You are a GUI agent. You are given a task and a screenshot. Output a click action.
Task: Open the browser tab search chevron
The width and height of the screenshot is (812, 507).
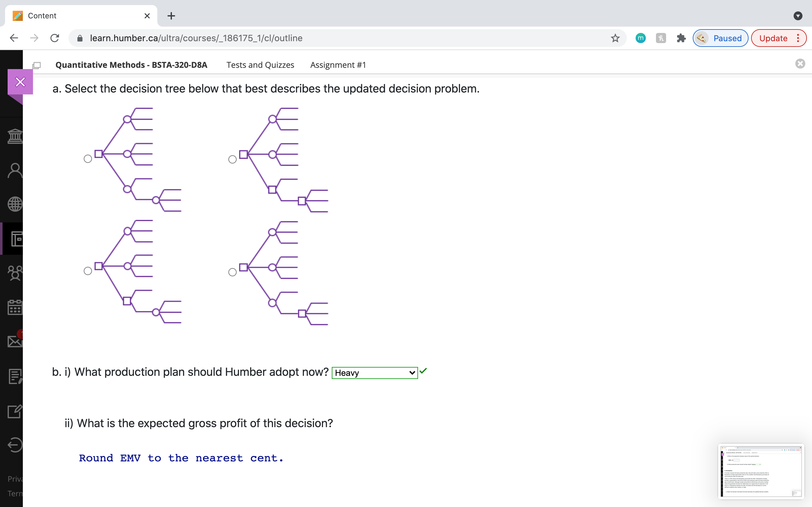pos(798,16)
